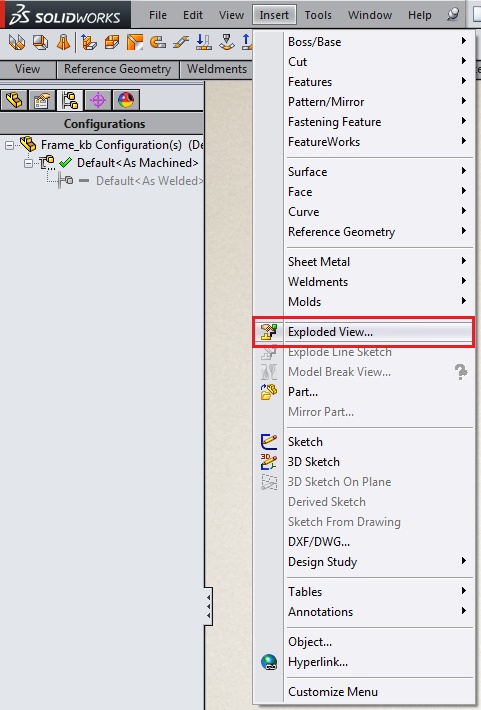This screenshot has width=481, height=710.
Task: Choose Hyperlink... from Insert menu
Action: tap(364, 662)
